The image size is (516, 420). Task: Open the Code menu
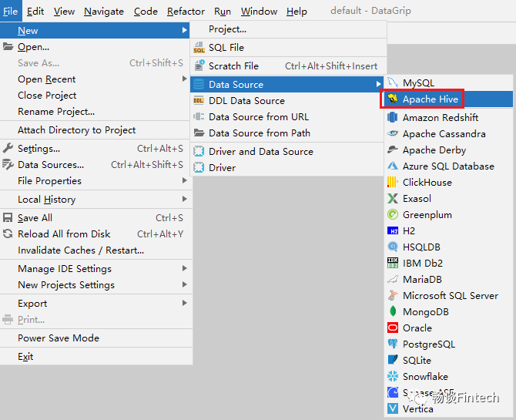146,12
